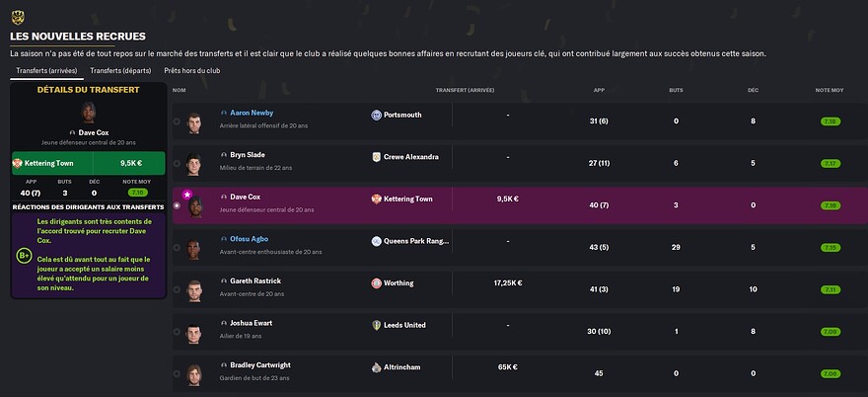Click the club crest icon at top left
This screenshot has width=868, height=397.
(x=18, y=18)
